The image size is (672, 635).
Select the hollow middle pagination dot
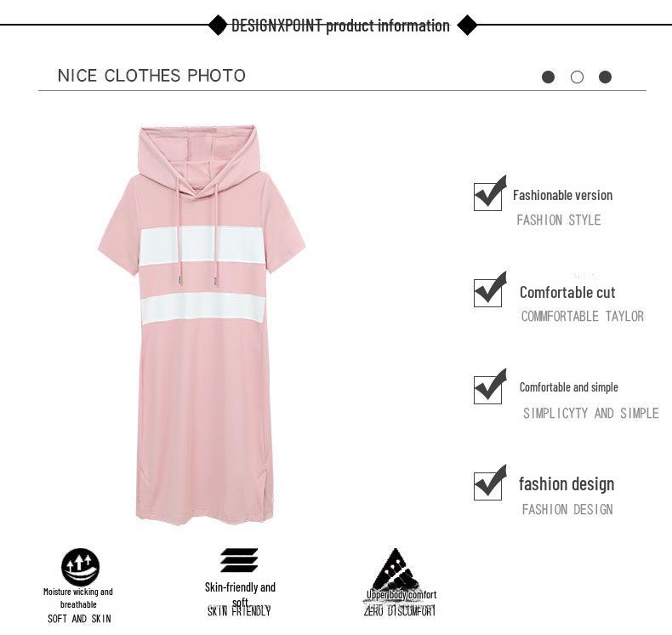[577, 77]
